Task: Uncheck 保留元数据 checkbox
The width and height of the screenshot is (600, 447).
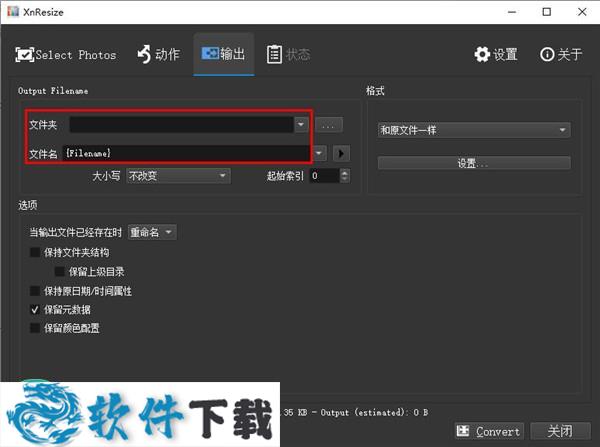Action: (x=36, y=310)
